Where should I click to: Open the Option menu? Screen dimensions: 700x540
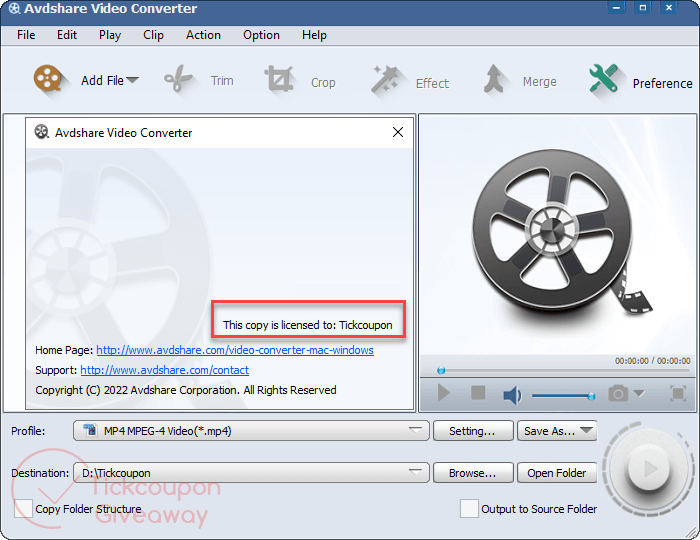pos(261,35)
